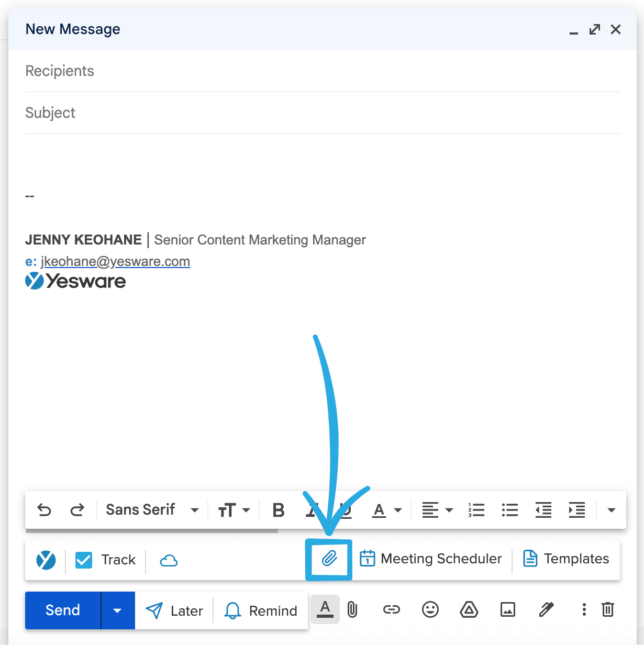Open the Sans Serif font dropdown
The width and height of the screenshot is (644, 645).
pyautogui.click(x=152, y=510)
